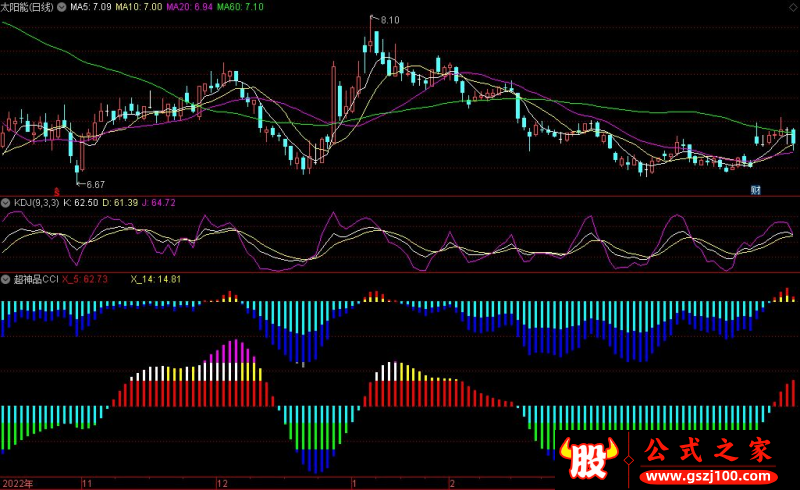This screenshot has width=800, height=490.
Task: Jump to month 12 on the time axis
Action: click(222, 483)
